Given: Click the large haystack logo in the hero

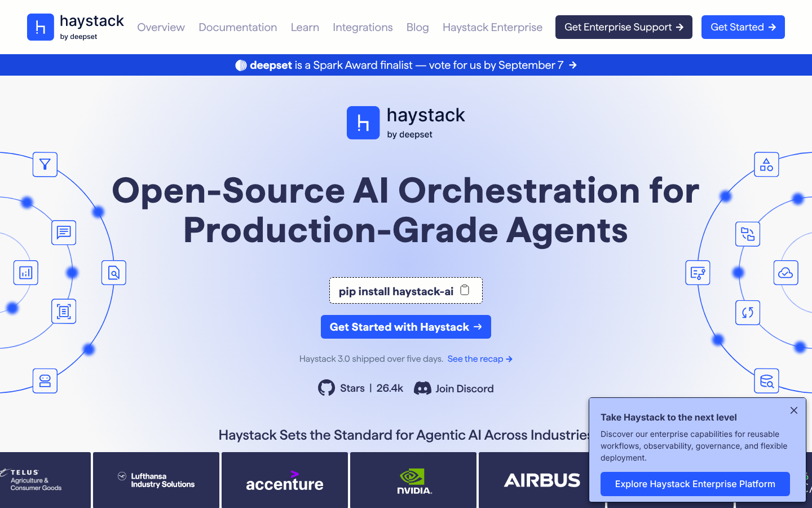Looking at the screenshot, I should 406,122.
